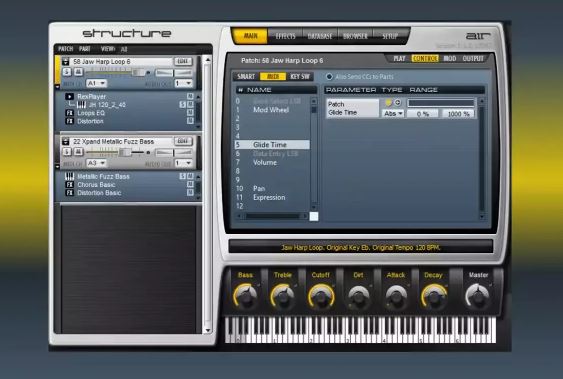Screen dimensions: 563x379
Task: Select Volume in the MIDI CC list
Action: pos(265,163)
